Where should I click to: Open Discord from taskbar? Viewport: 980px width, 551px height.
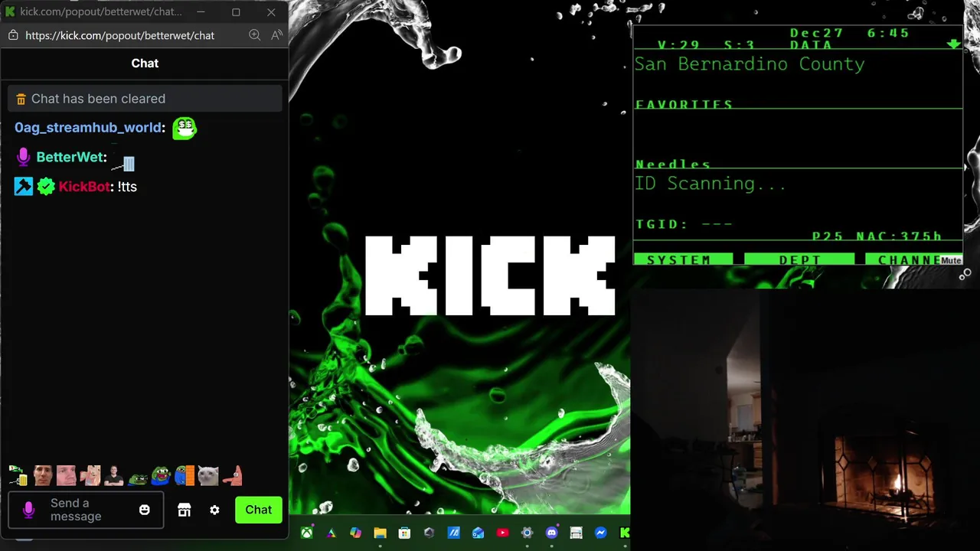click(551, 533)
